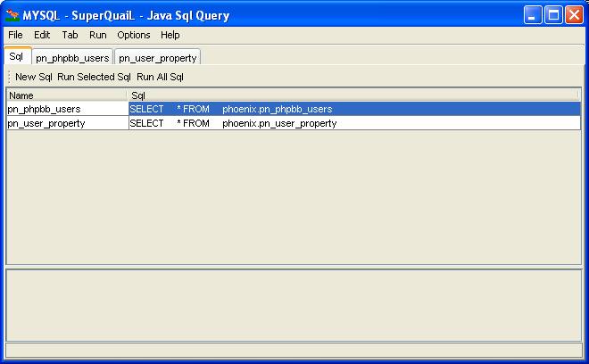Switch to the pn_user_property tab
The width and height of the screenshot is (589, 364).
tap(156, 57)
